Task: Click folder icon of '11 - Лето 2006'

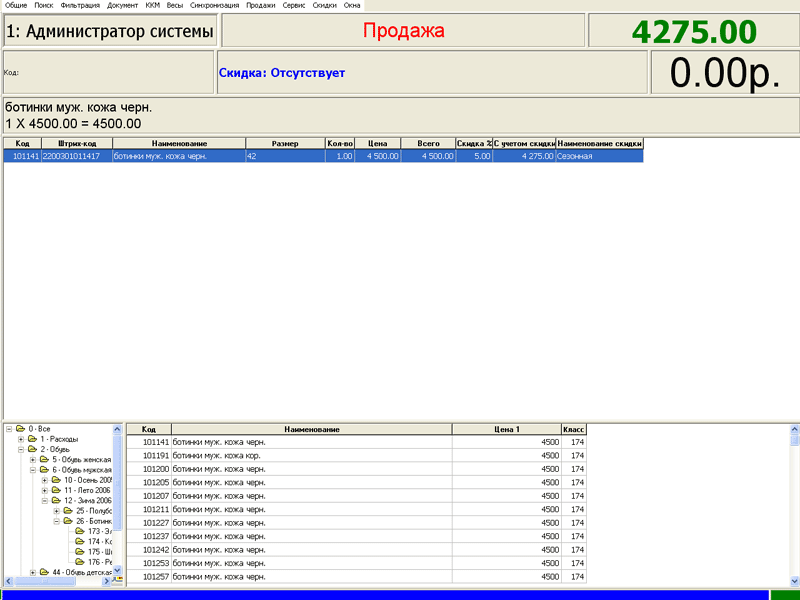Action: coord(57,491)
